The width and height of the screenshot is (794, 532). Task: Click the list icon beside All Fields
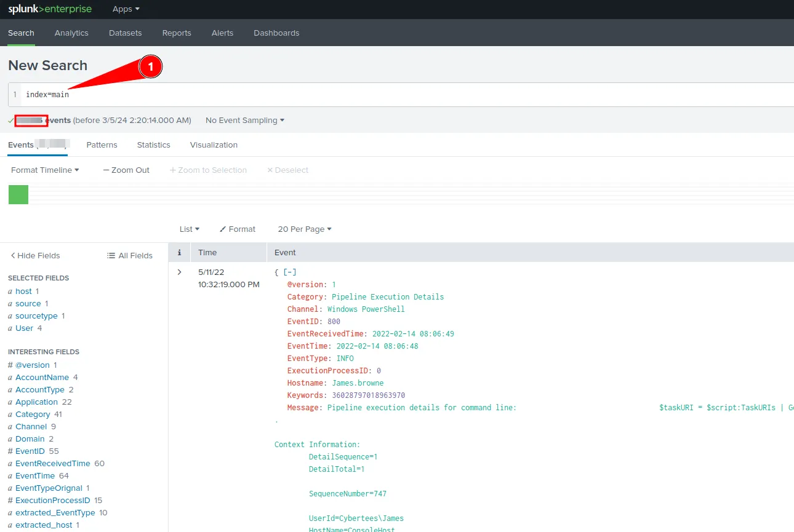click(x=110, y=255)
